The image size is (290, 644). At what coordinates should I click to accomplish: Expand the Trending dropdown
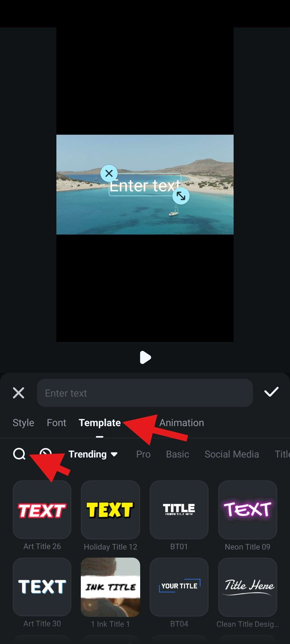coord(93,454)
